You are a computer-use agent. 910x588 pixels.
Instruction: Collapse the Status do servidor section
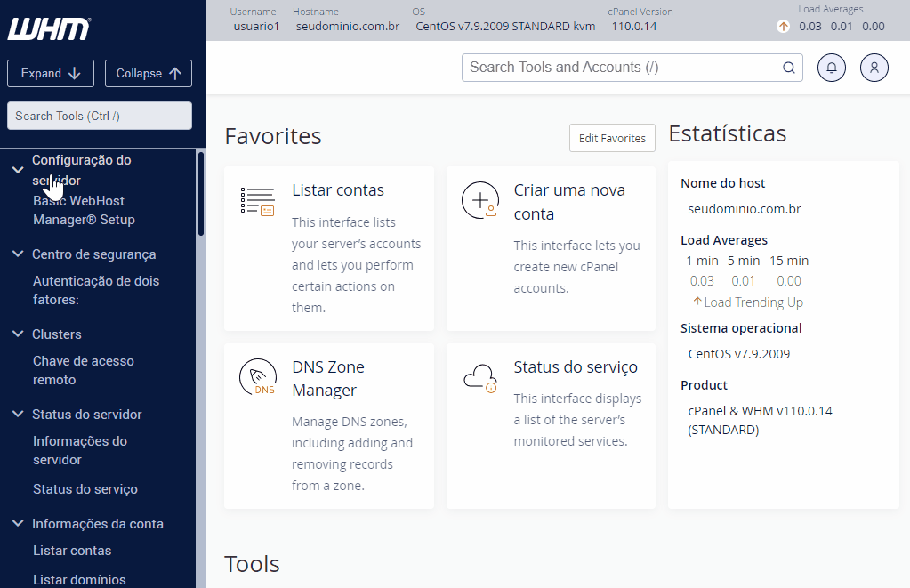tap(18, 415)
